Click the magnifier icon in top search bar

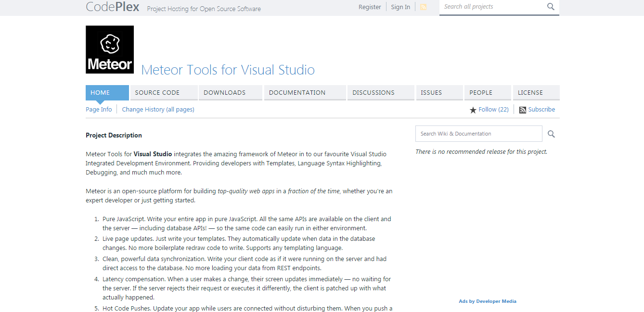[x=551, y=7]
